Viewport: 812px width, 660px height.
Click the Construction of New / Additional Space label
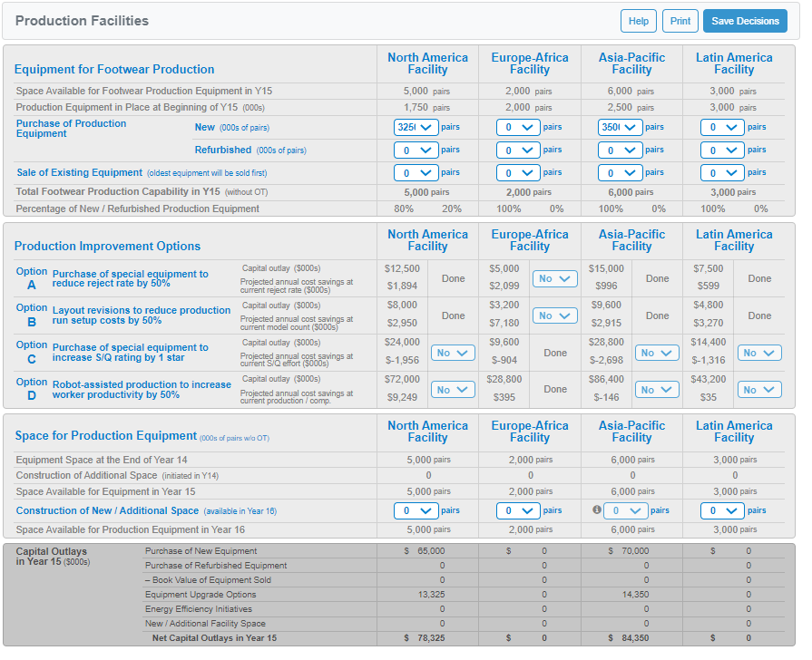[107, 511]
